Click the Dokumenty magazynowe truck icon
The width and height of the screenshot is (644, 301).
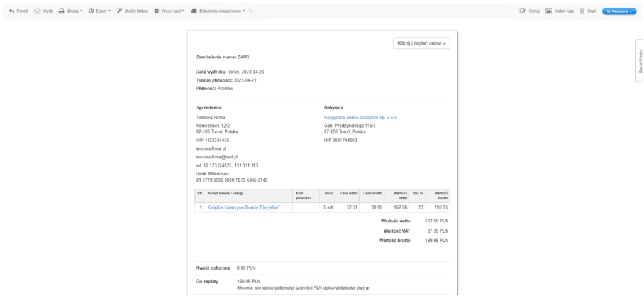(193, 11)
